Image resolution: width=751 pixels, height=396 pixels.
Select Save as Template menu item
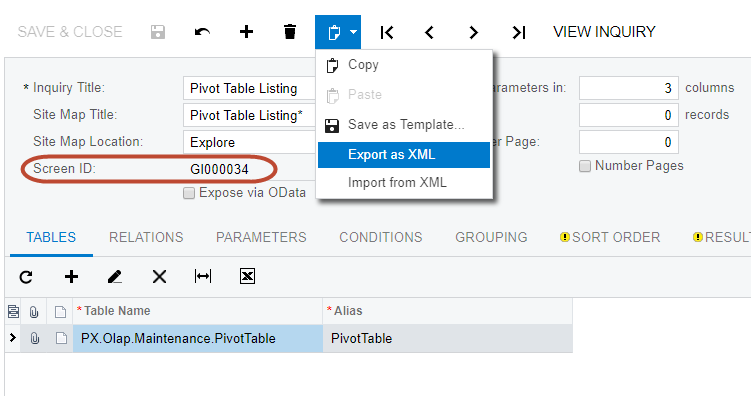pos(404,125)
